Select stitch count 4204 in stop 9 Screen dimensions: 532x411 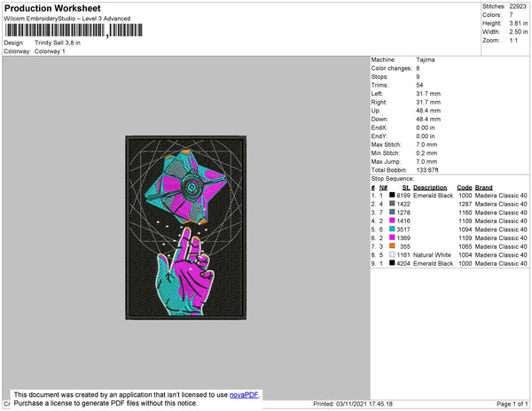click(403, 263)
